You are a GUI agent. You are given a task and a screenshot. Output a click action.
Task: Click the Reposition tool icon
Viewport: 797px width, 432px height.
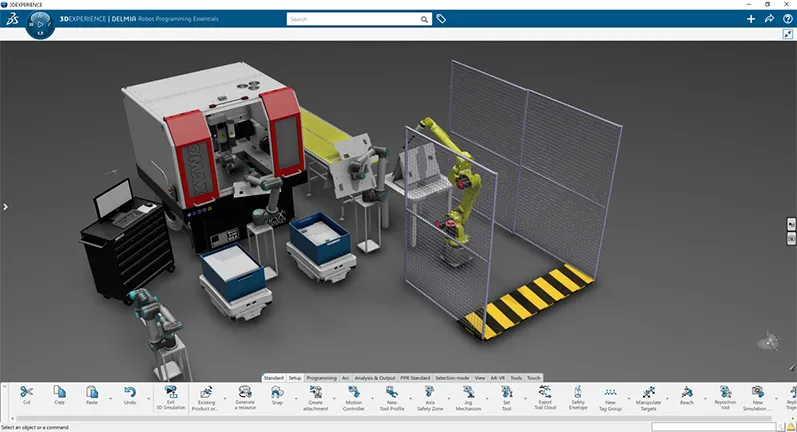coord(725,392)
